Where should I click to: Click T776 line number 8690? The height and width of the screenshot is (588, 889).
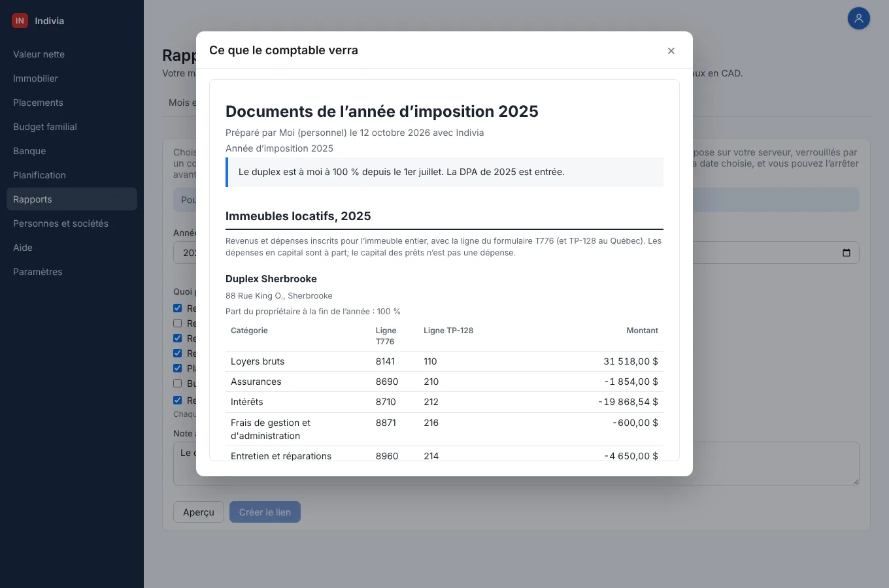pyautogui.click(x=387, y=382)
